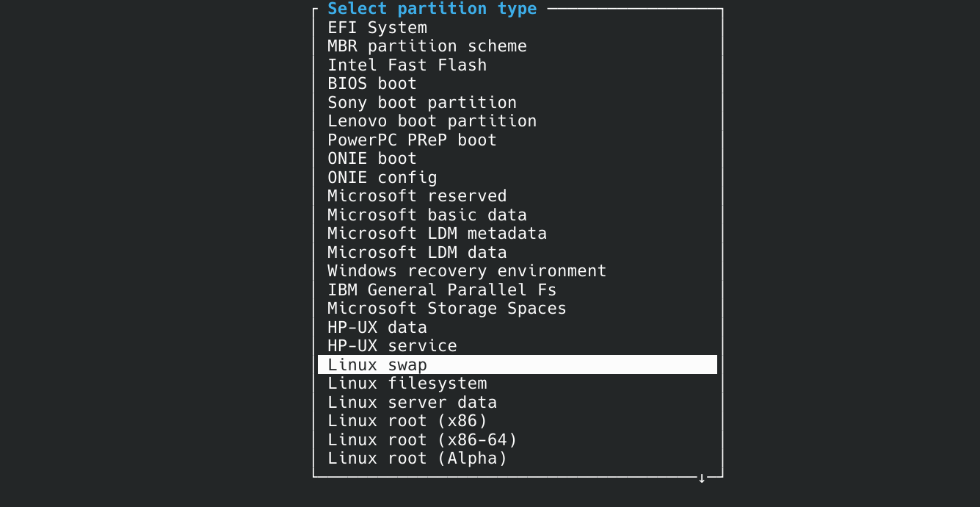Image resolution: width=980 pixels, height=507 pixels.
Task: Pick the HP-UX data partition type
Action: pos(377,327)
